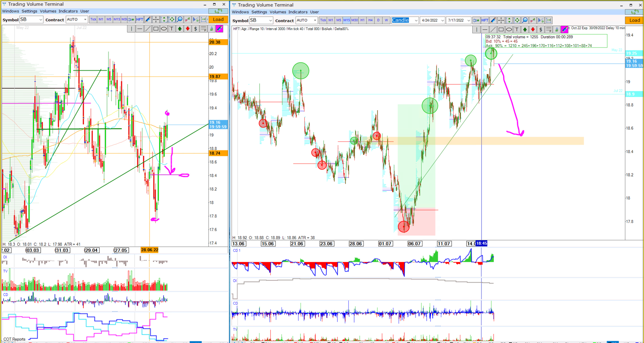
Task: Expand the Symbol SB dropdown in left window
Action: click(40, 20)
